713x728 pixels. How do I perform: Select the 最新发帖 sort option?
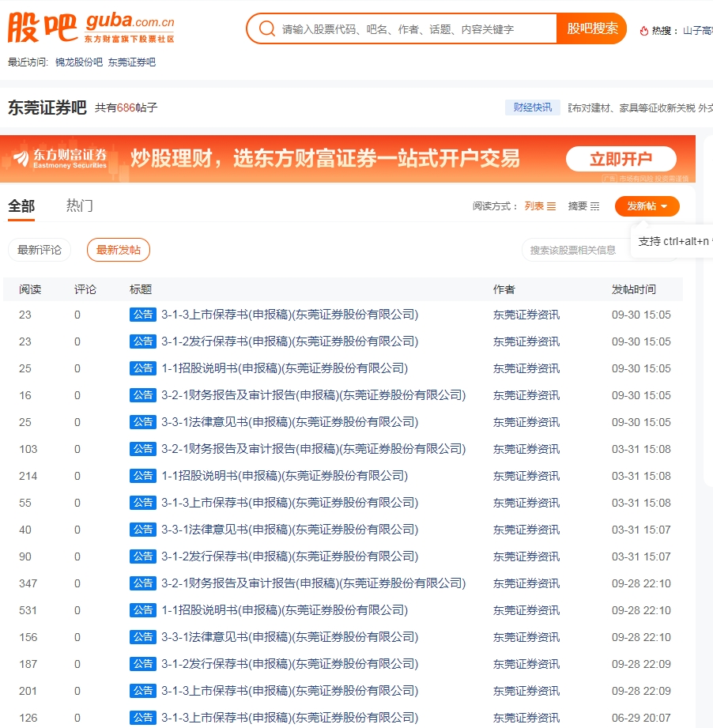click(119, 250)
